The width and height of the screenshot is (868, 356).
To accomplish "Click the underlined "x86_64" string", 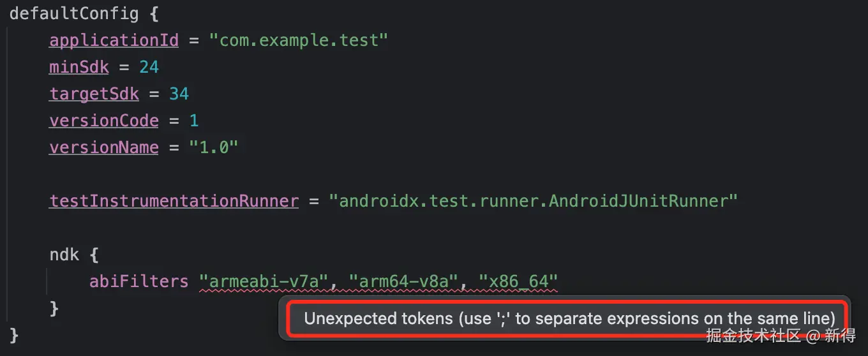I will (x=518, y=281).
